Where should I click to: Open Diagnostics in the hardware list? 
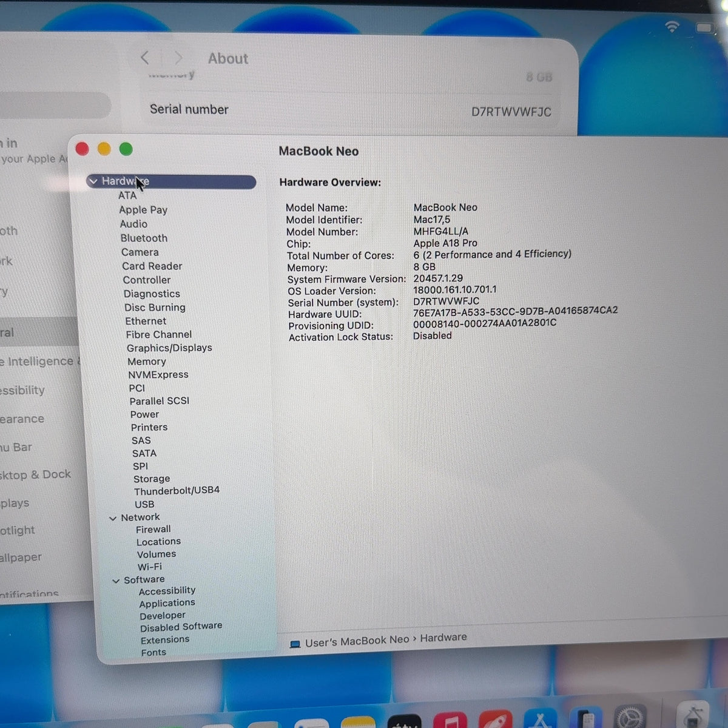pyautogui.click(x=152, y=294)
